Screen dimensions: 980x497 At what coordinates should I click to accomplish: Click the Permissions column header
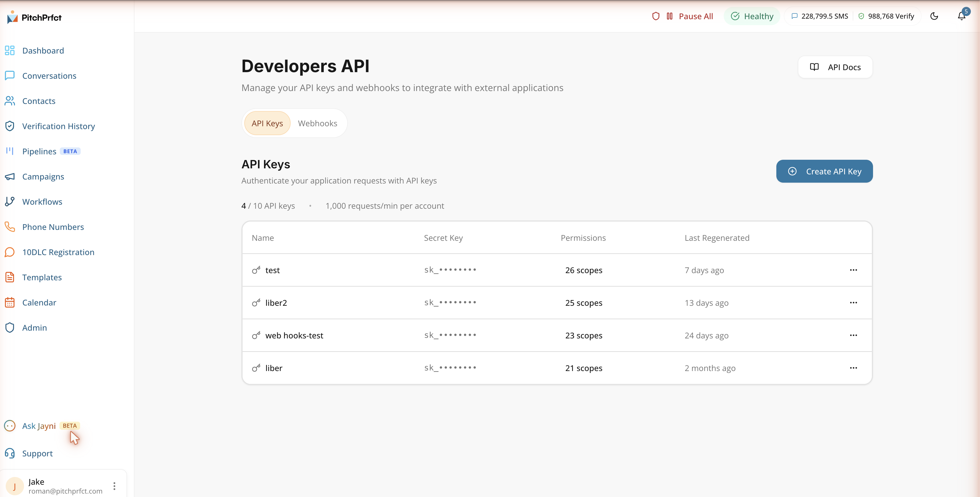coord(583,238)
